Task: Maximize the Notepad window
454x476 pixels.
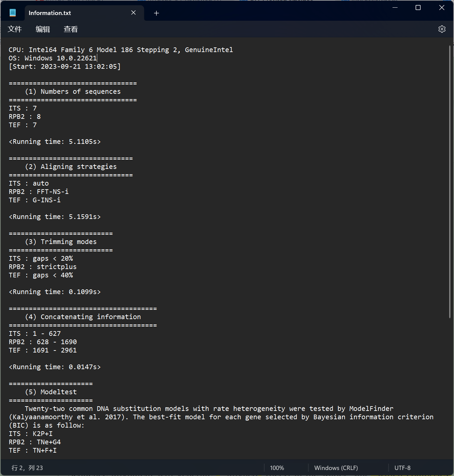Action: [x=418, y=7]
